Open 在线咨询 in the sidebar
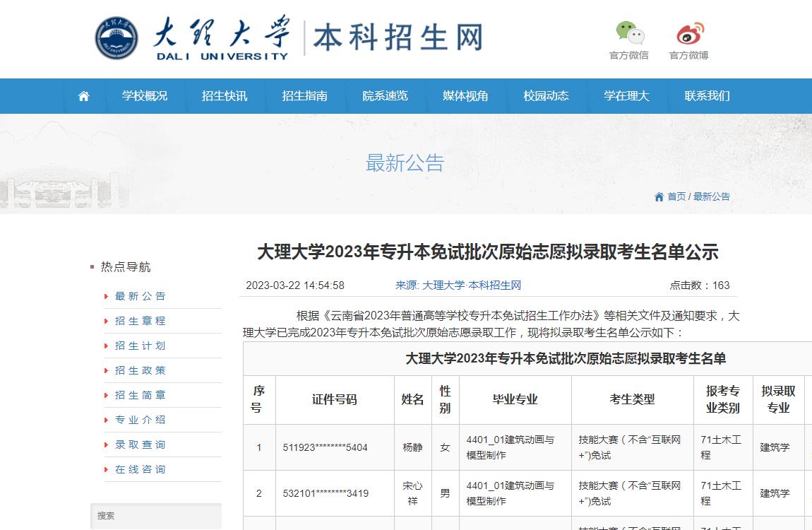Viewport: 812px width, 530px height. click(141, 469)
